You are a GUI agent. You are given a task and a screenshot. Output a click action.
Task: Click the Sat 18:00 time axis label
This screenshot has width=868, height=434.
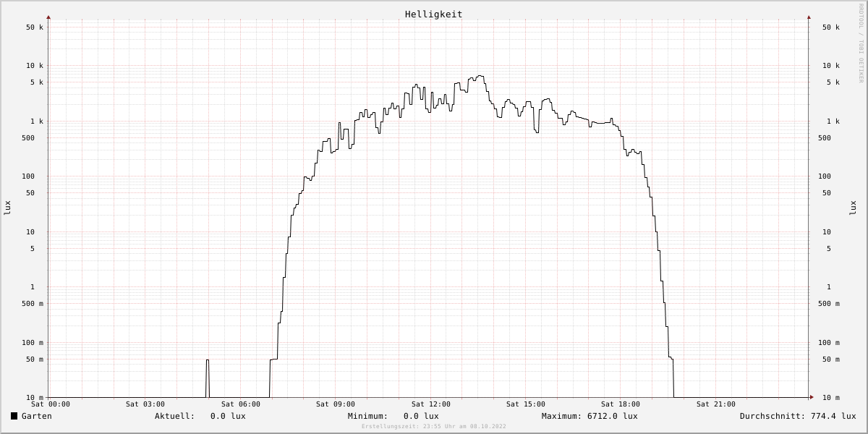pos(621,404)
